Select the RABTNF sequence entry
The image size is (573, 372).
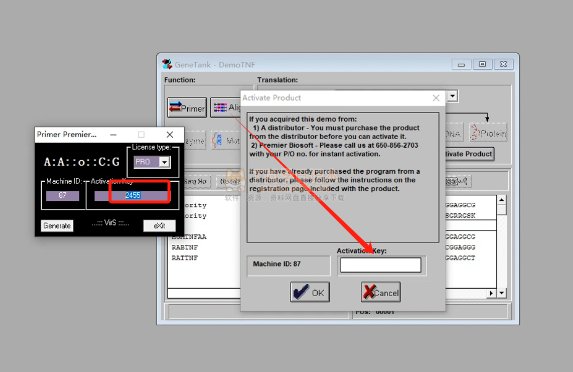[185, 247]
